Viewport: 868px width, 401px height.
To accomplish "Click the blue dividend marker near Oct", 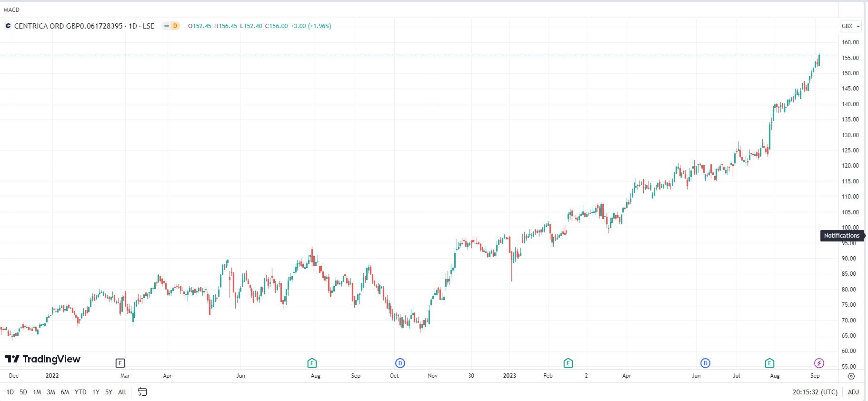I will pos(400,363).
